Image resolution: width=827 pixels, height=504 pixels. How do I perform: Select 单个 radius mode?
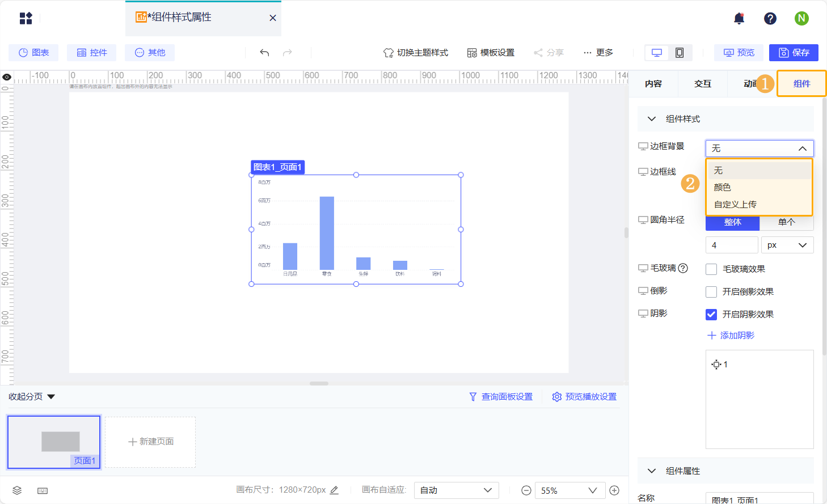(787, 222)
